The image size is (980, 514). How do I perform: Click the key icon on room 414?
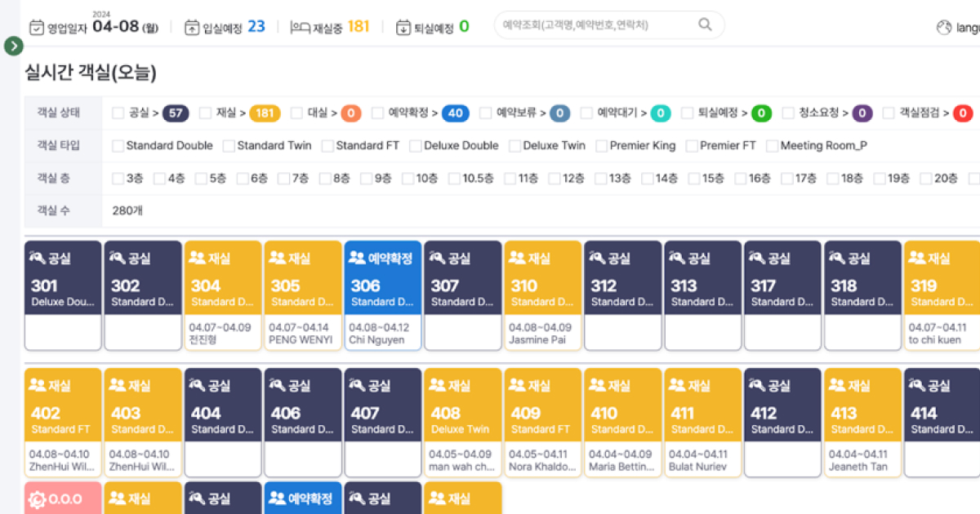click(x=919, y=385)
